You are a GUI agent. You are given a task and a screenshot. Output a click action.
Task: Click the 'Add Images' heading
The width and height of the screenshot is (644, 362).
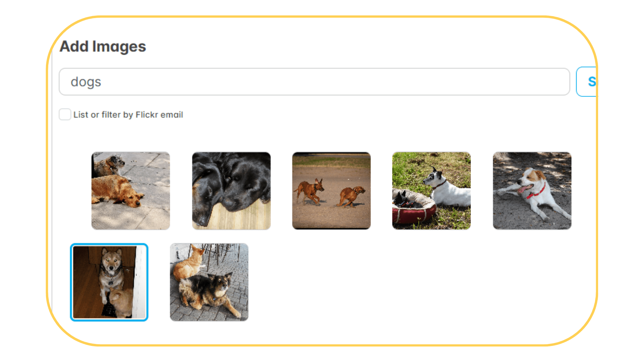(103, 46)
